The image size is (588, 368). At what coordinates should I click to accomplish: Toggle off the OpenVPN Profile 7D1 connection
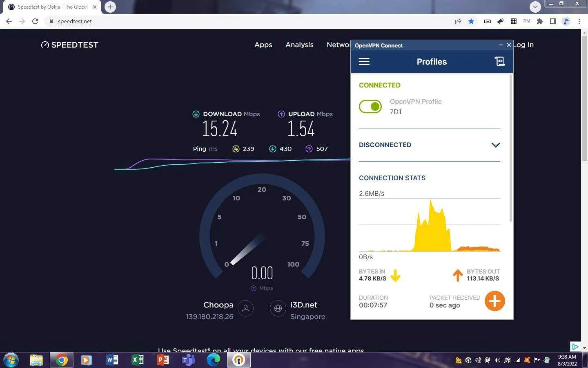[x=370, y=107]
